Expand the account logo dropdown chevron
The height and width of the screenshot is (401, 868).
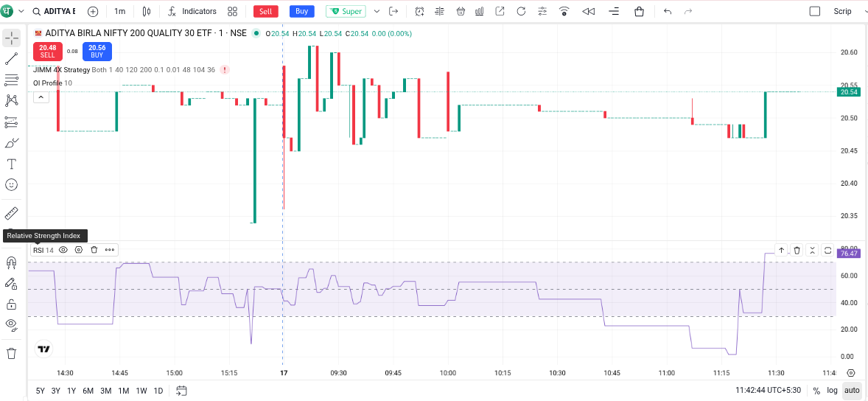pyautogui.click(x=21, y=11)
